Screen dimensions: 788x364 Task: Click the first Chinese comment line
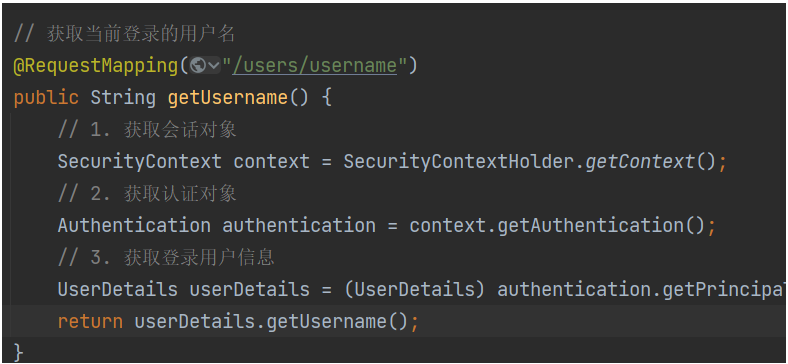(125, 34)
